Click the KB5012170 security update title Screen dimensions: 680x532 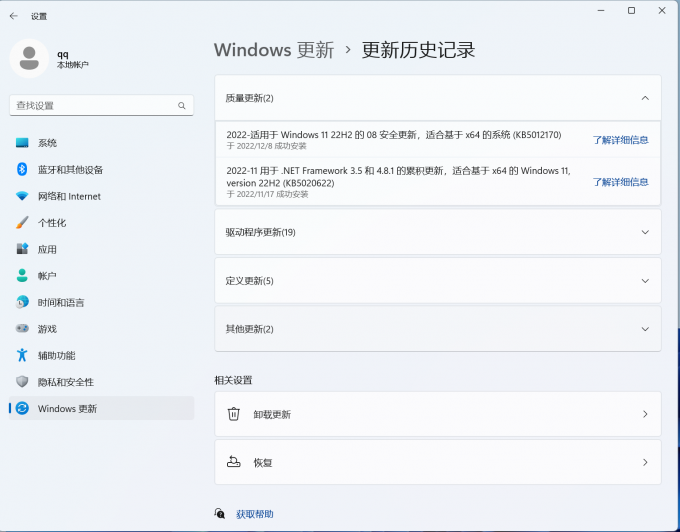click(x=394, y=135)
